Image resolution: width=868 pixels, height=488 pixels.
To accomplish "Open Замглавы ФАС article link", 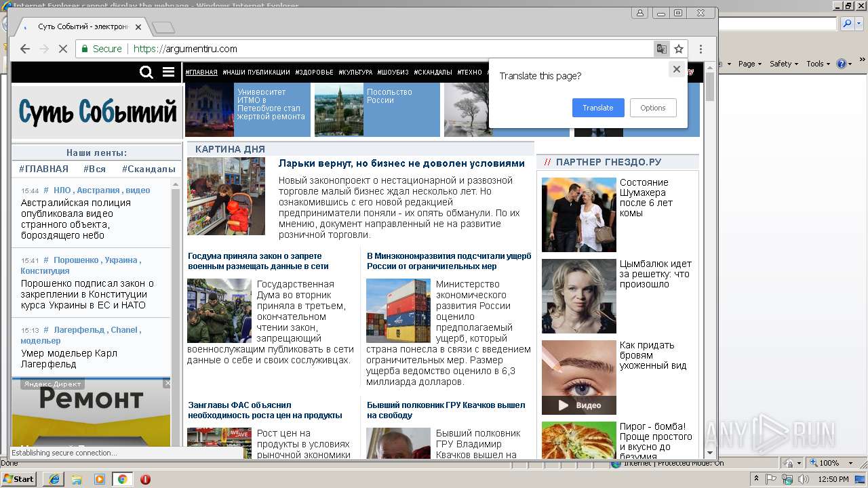I will (x=265, y=410).
